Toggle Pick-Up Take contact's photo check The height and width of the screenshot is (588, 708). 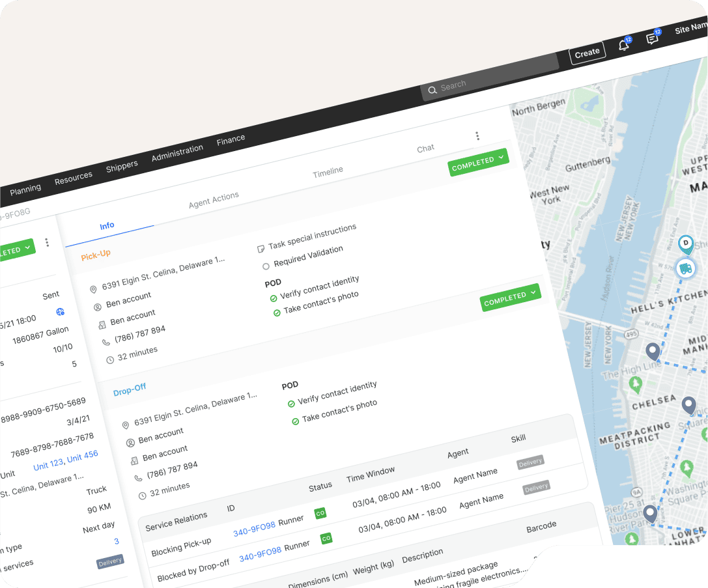tap(277, 313)
